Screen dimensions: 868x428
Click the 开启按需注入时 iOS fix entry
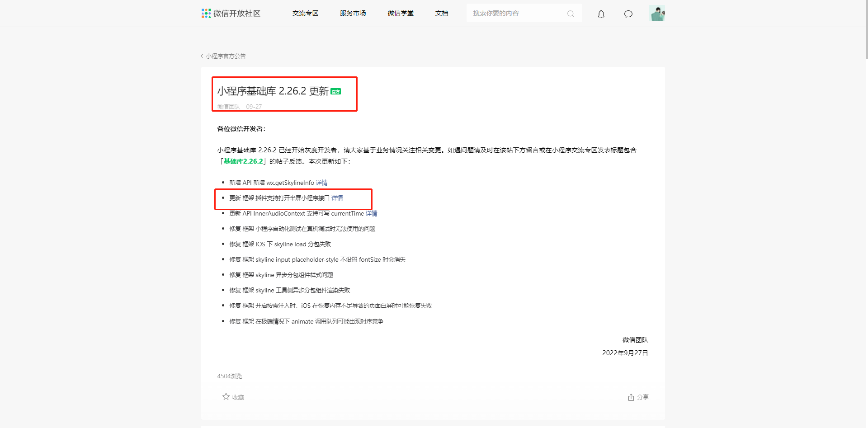(330, 306)
